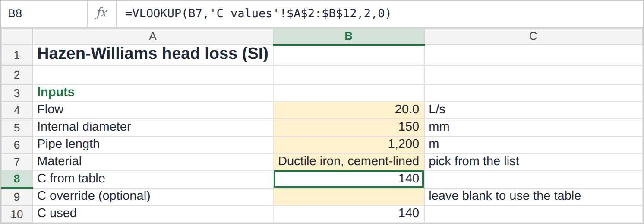644x224 pixels.
Task: Select row 9 header
Action: pos(17,197)
